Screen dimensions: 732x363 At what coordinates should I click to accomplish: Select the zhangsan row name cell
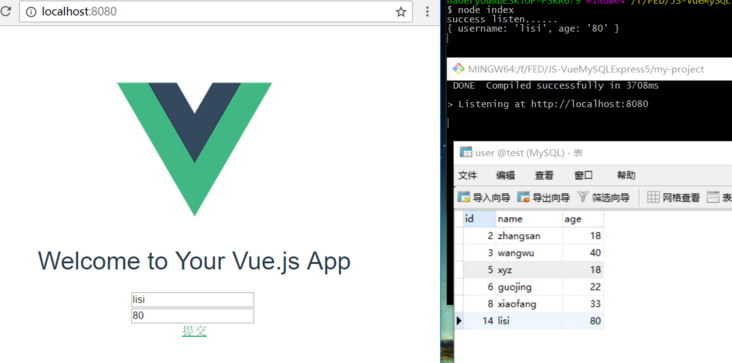click(529, 236)
